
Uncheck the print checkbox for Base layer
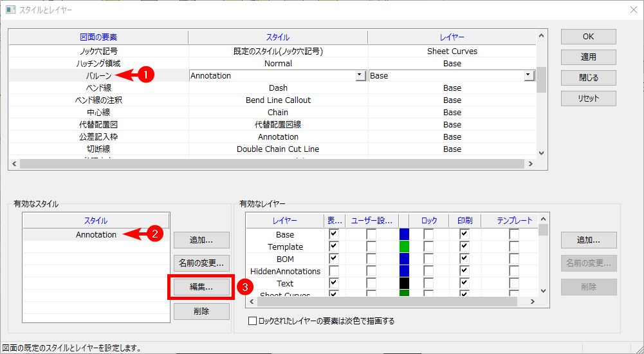(x=464, y=234)
